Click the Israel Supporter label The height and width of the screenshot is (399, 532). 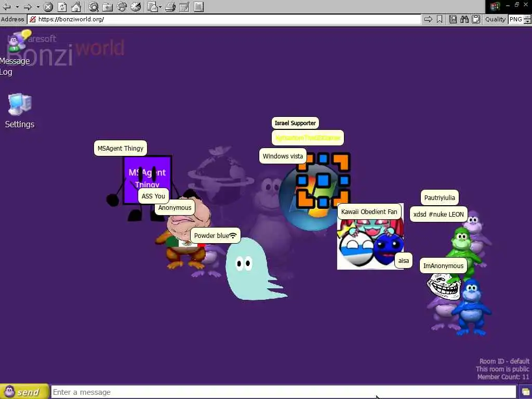[295, 123]
